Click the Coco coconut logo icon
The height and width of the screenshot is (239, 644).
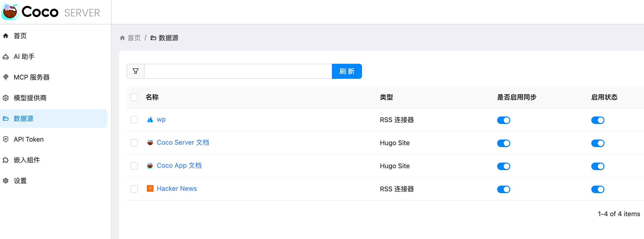pos(10,12)
